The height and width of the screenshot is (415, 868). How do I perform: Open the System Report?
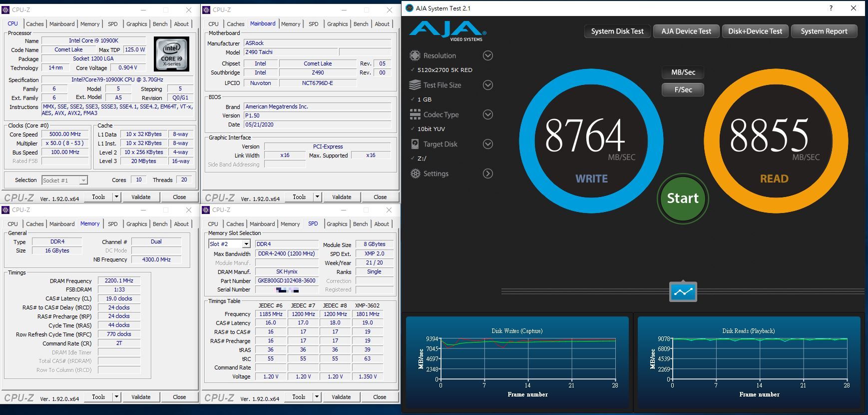point(824,31)
